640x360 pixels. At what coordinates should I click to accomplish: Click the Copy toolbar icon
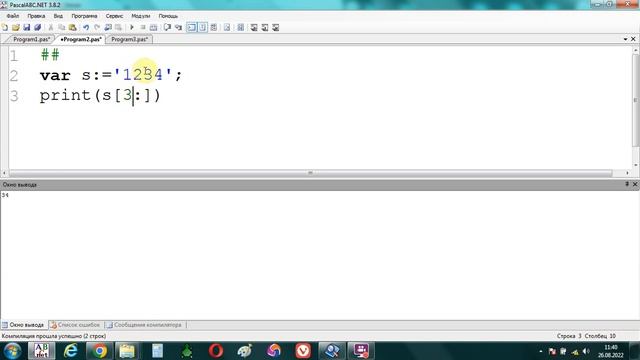[62, 27]
